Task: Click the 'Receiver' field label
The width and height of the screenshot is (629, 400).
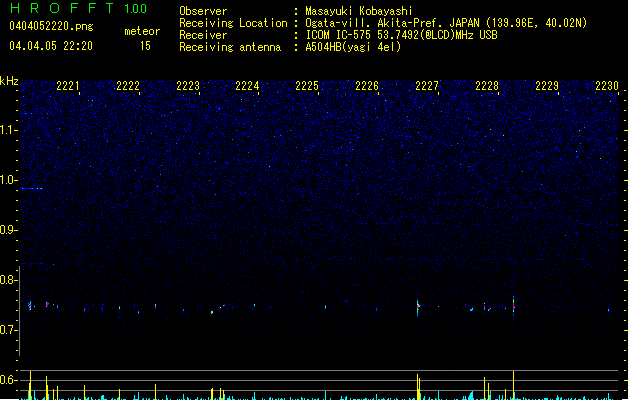Action: [203, 35]
